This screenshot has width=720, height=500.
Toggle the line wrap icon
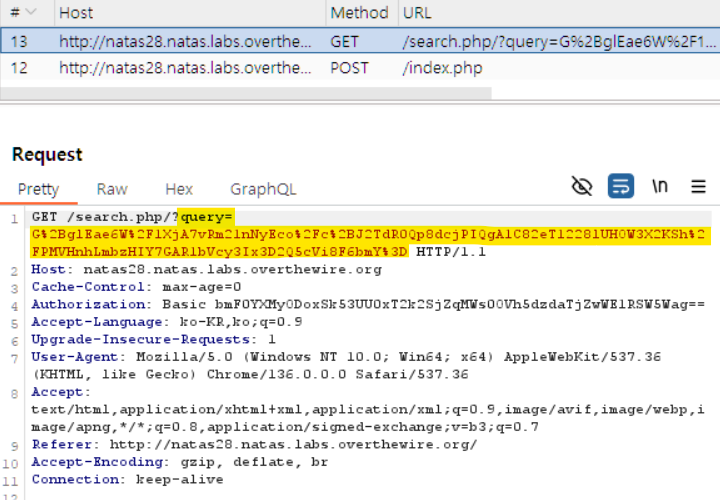click(x=620, y=186)
